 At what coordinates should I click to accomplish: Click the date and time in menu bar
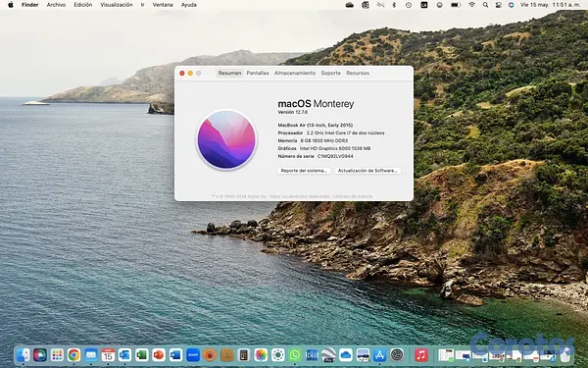(x=551, y=5)
